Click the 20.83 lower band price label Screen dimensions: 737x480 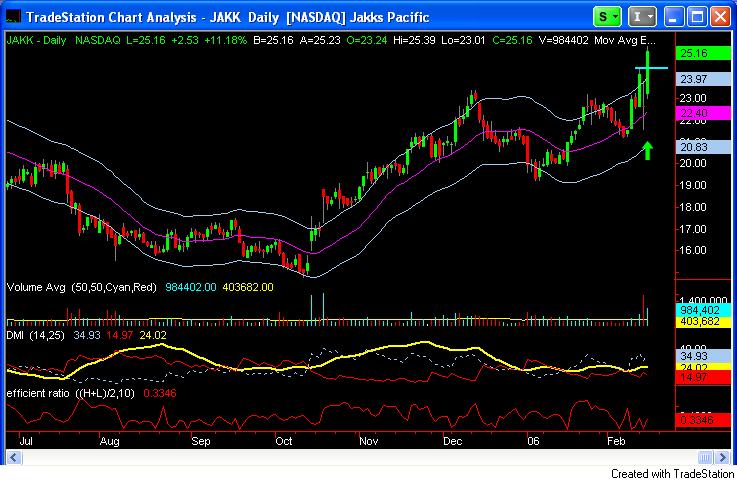coord(703,147)
